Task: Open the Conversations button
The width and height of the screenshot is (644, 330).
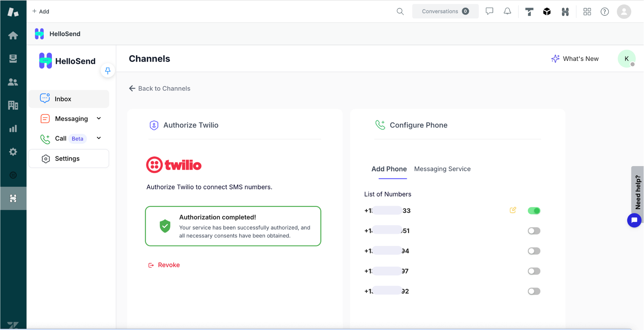Action: (445, 11)
